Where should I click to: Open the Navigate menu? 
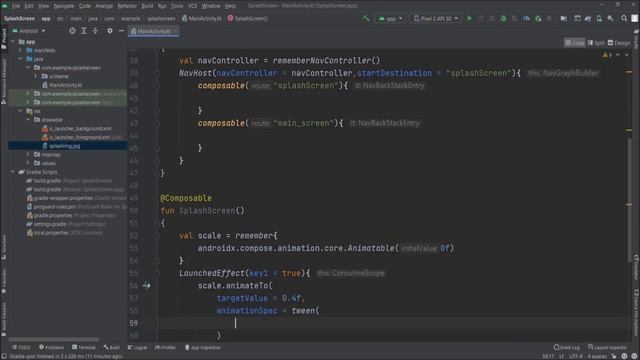(64, 6)
